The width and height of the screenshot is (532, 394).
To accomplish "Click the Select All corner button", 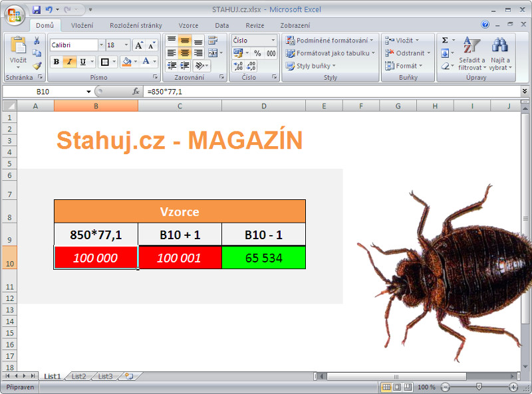I will coord(9,106).
